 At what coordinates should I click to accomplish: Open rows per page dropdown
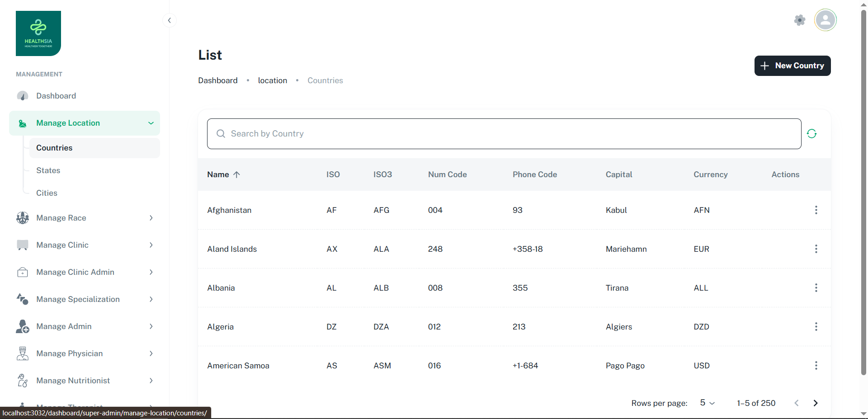click(707, 403)
